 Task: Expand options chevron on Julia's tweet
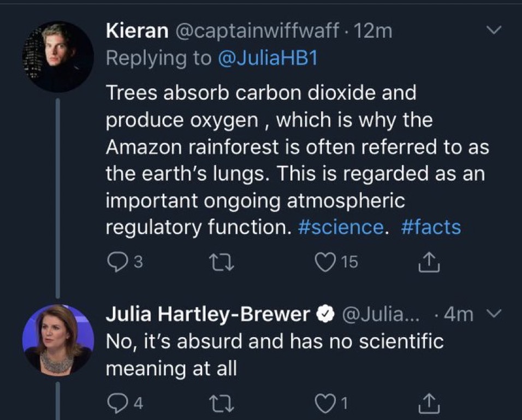(493, 314)
